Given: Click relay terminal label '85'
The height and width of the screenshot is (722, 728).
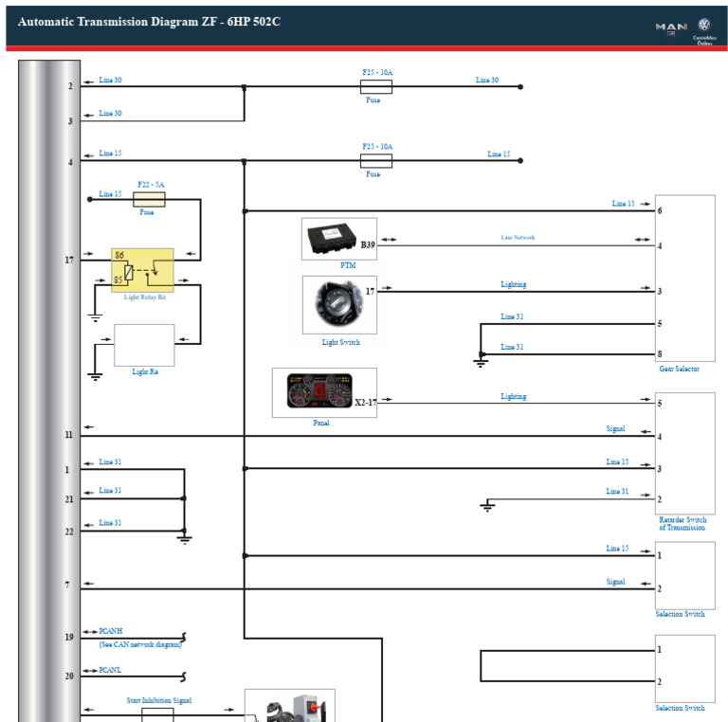Looking at the screenshot, I should [x=118, y=280].
